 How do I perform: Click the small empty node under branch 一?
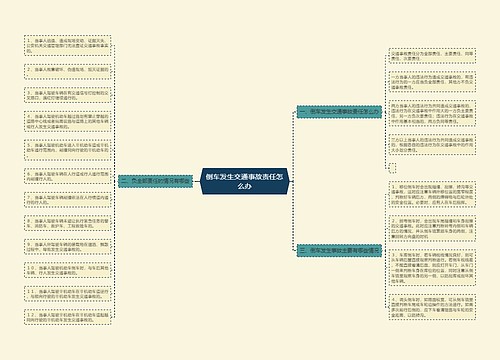pos(392,168)
